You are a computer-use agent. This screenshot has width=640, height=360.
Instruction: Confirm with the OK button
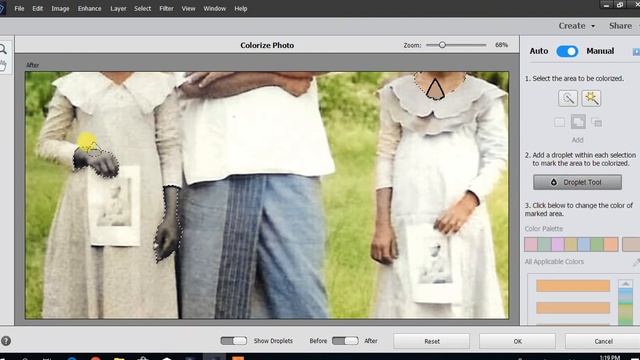pyautogui.click(x=517, y=341)
